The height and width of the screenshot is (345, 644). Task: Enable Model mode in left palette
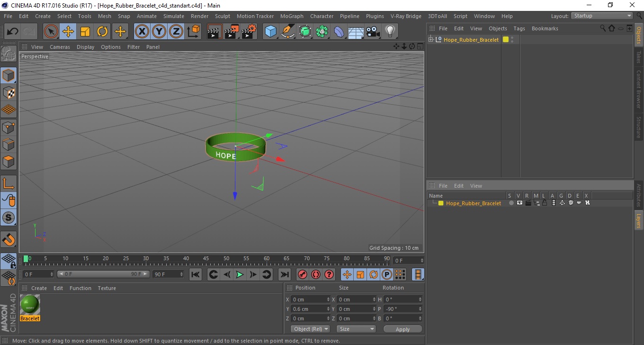point(9,75)
